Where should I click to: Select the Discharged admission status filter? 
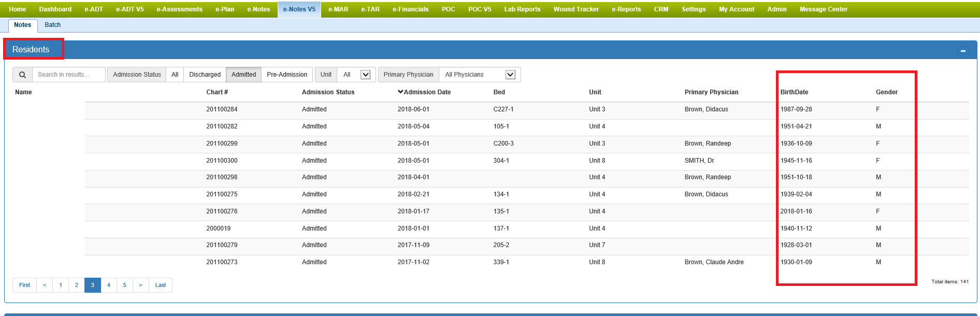(x=205, y=75)
